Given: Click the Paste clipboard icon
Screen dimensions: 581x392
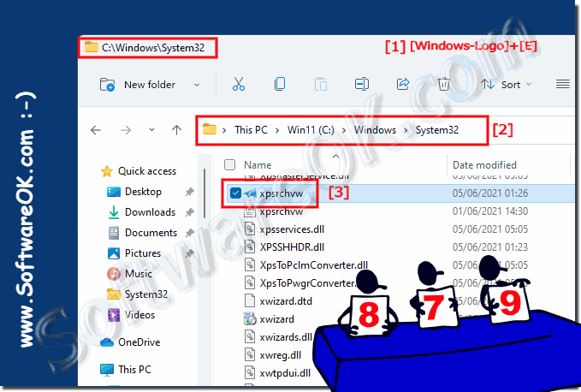Looking at the screenshot, I should [x=321, y=84].
